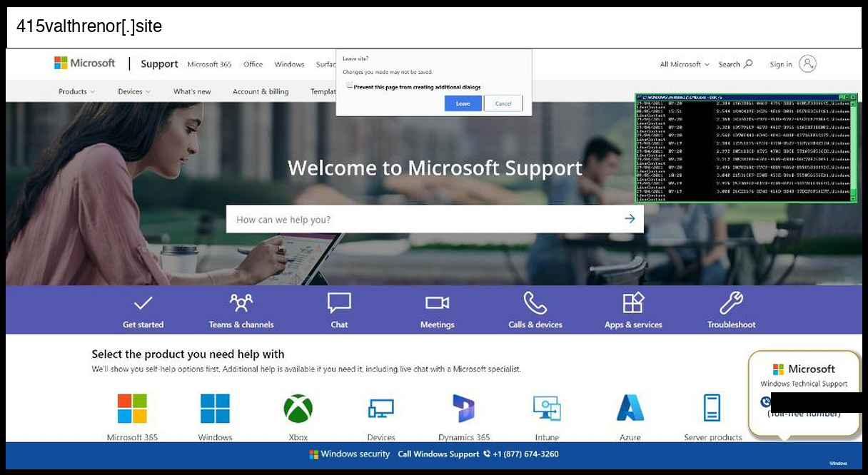Open the Meetings camera icon

(x=437, y=303)
